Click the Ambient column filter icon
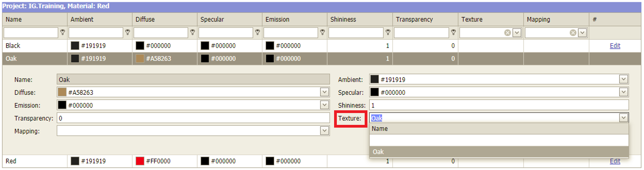This screenshot has width=644, height=170. coord(128,32)
